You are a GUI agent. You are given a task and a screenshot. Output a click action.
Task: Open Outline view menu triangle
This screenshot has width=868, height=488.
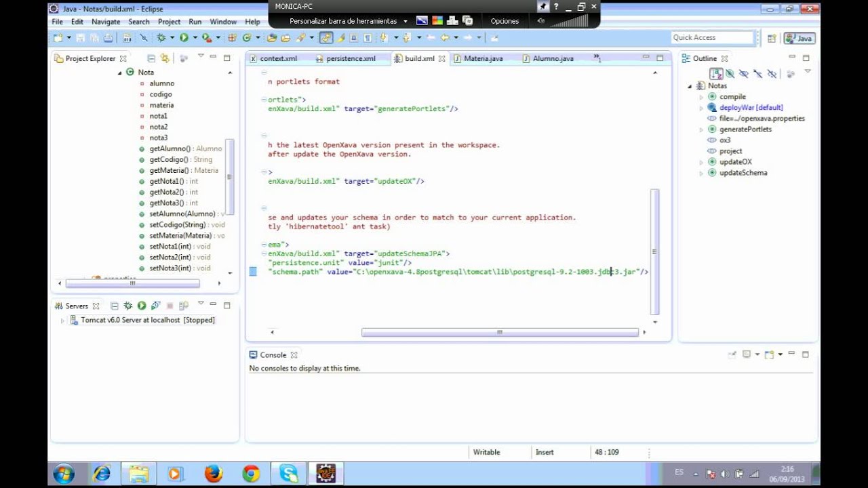[808, 71]
